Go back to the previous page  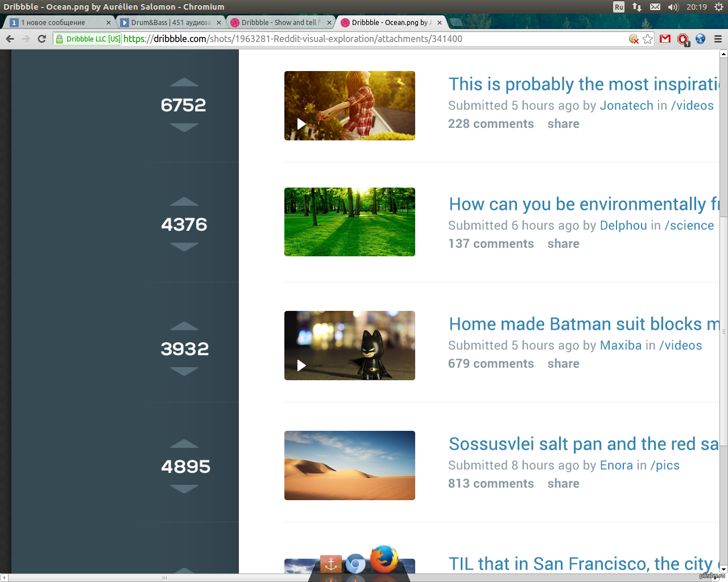10,39
